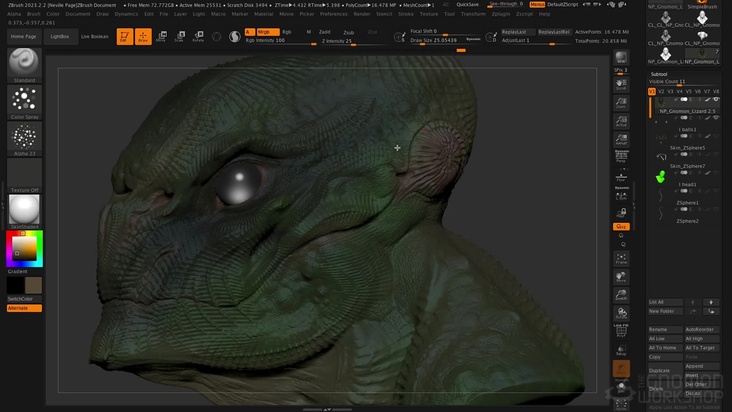Open the Brush menu

coord(34,14)
